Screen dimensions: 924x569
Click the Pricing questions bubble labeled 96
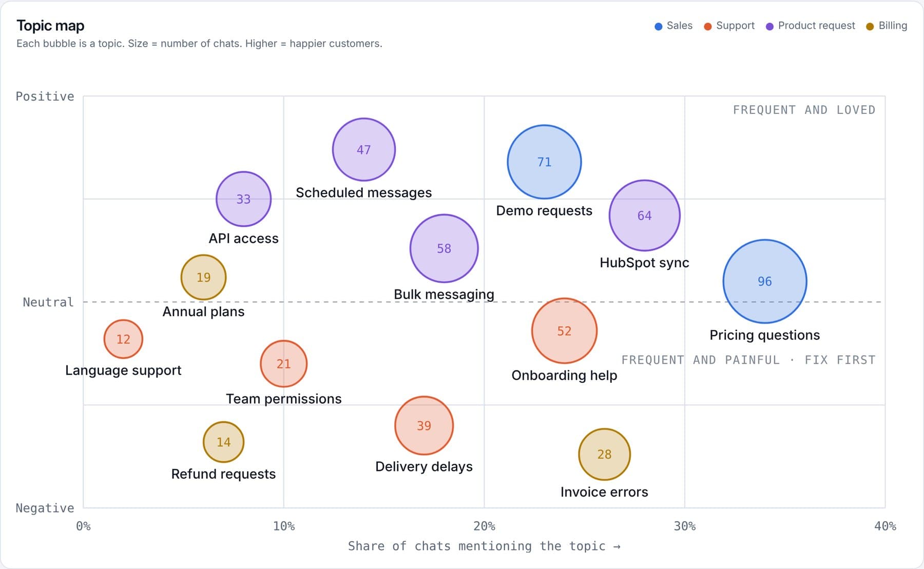point(765,281)
